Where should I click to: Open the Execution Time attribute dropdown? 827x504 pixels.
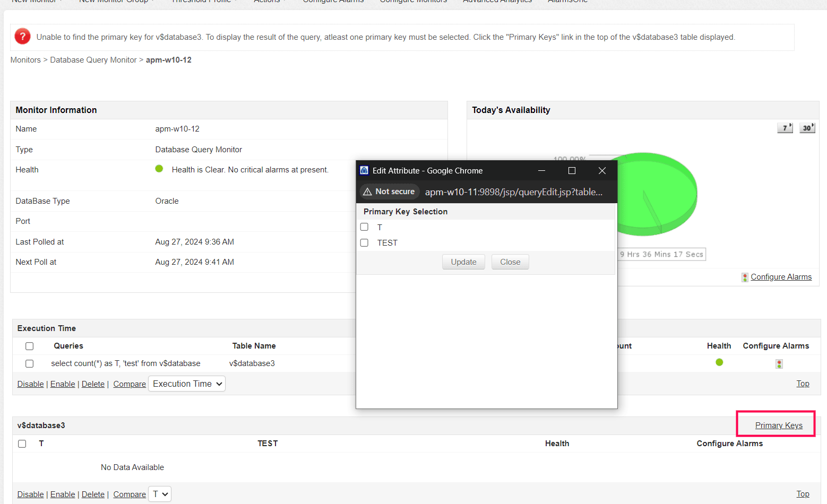(187, 384)
